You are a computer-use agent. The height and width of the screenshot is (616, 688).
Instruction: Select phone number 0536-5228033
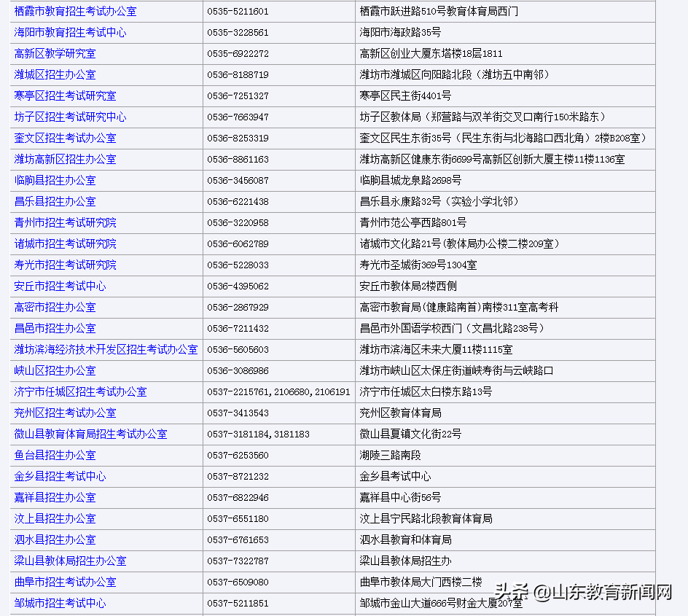click(238, 265)
